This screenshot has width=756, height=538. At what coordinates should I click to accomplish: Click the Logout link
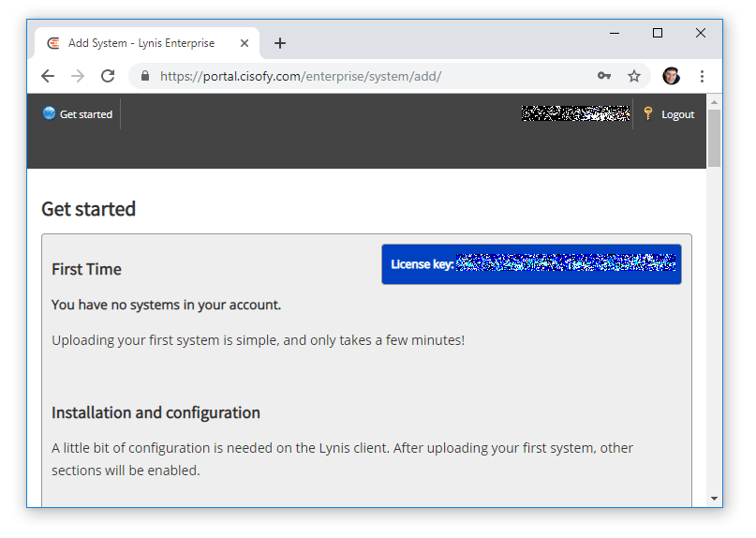[x=677, y=115]
